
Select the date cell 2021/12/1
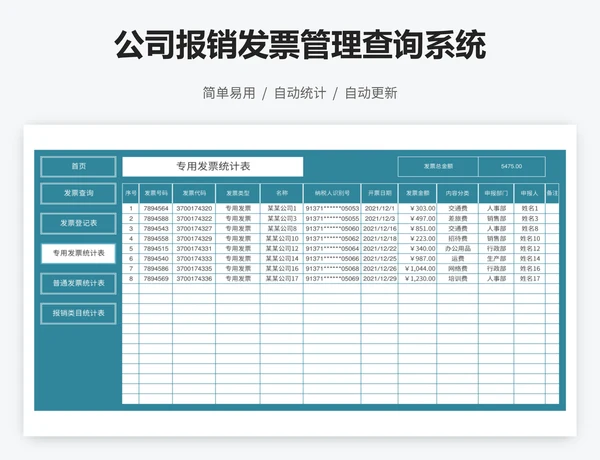click(380, 209)
